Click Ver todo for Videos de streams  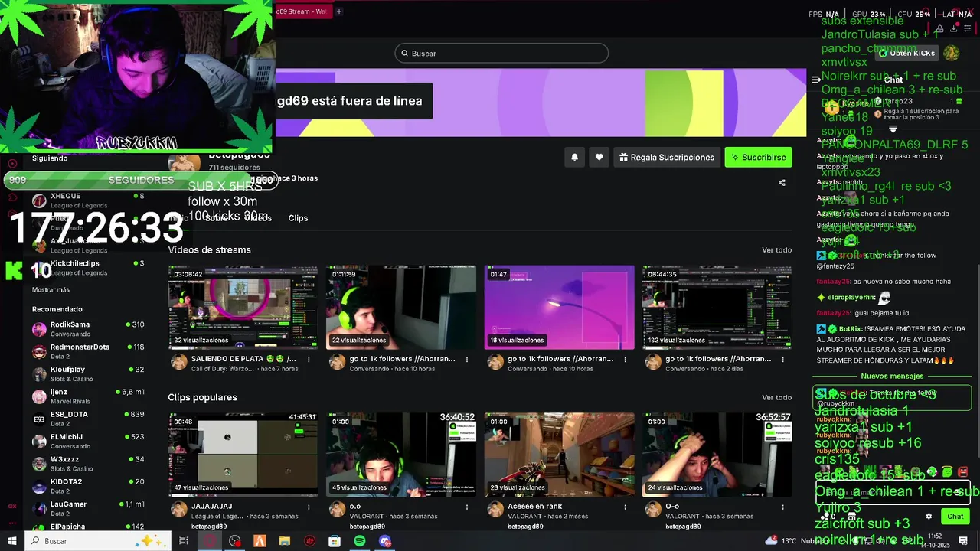pyautogui.click(x=776, y=250)
